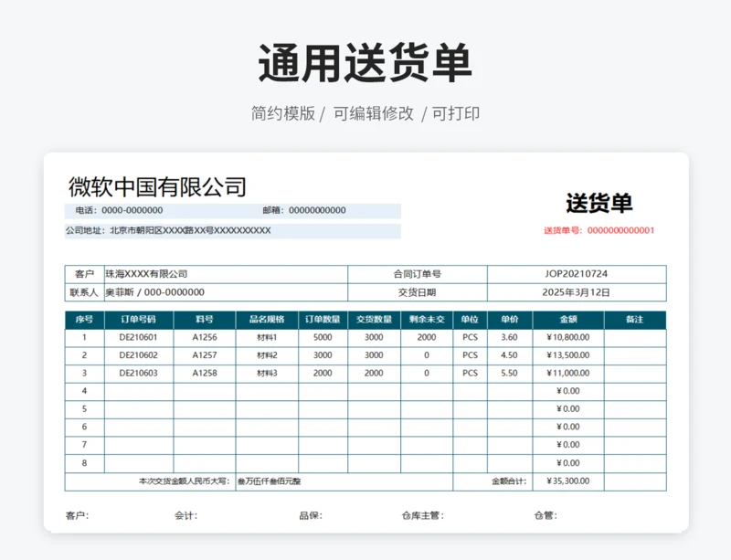
Task: Select order code DE210601
Action: (139, 337)
